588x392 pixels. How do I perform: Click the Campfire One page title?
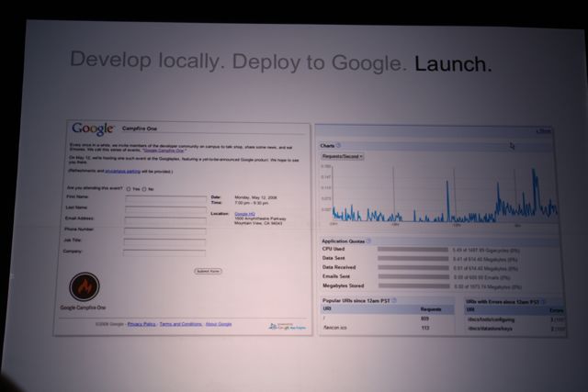[140, 129]
